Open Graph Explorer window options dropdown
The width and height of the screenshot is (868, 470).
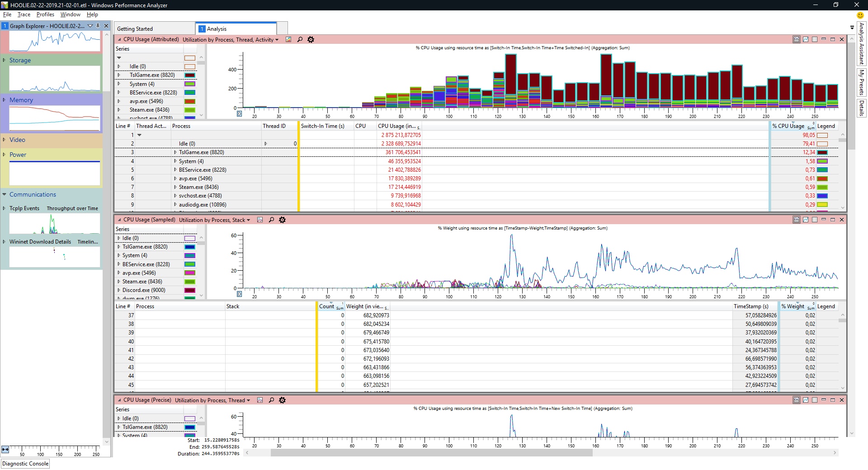(90, 26)
